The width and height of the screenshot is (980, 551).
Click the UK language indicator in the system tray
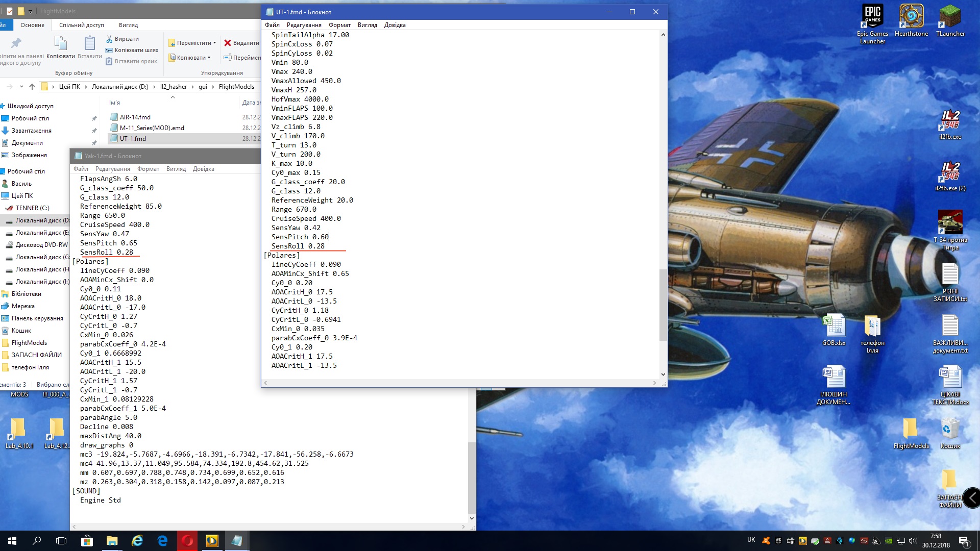(751, 540)
